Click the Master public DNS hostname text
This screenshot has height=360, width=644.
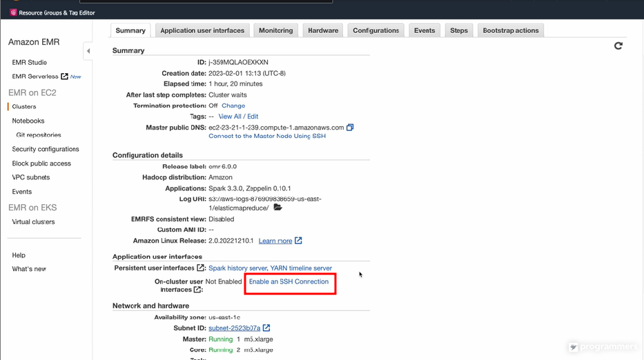276,128
